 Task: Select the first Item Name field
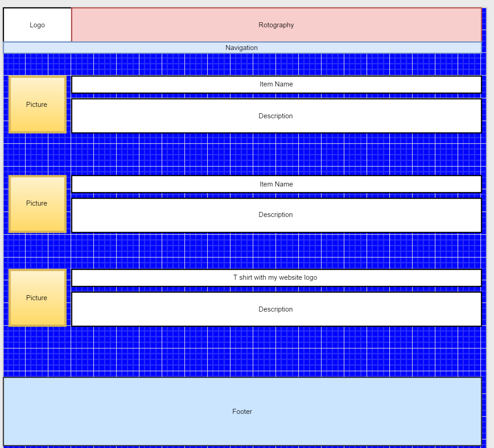276,84
